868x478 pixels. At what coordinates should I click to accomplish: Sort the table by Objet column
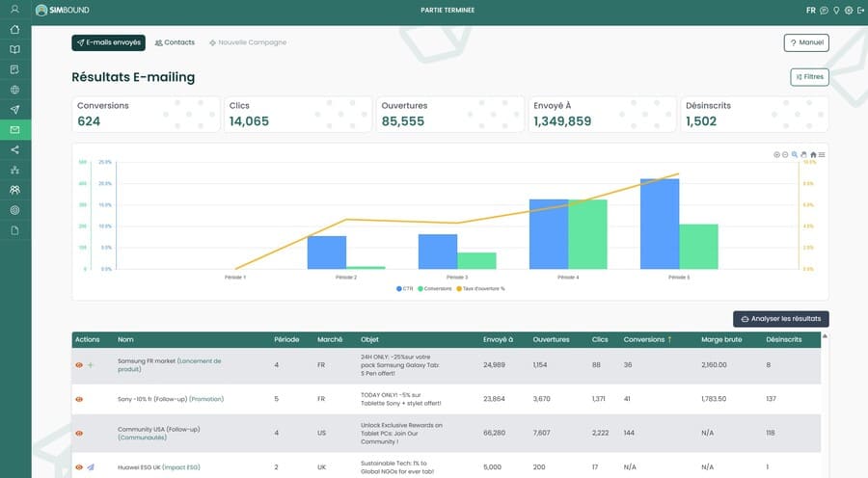pyautogui.click(x=369, y=339)
